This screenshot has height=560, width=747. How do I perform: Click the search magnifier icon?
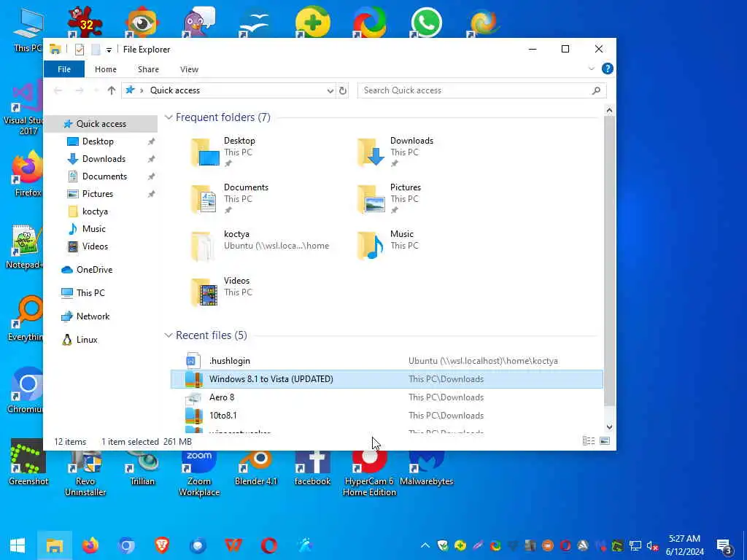coord(596,90)
